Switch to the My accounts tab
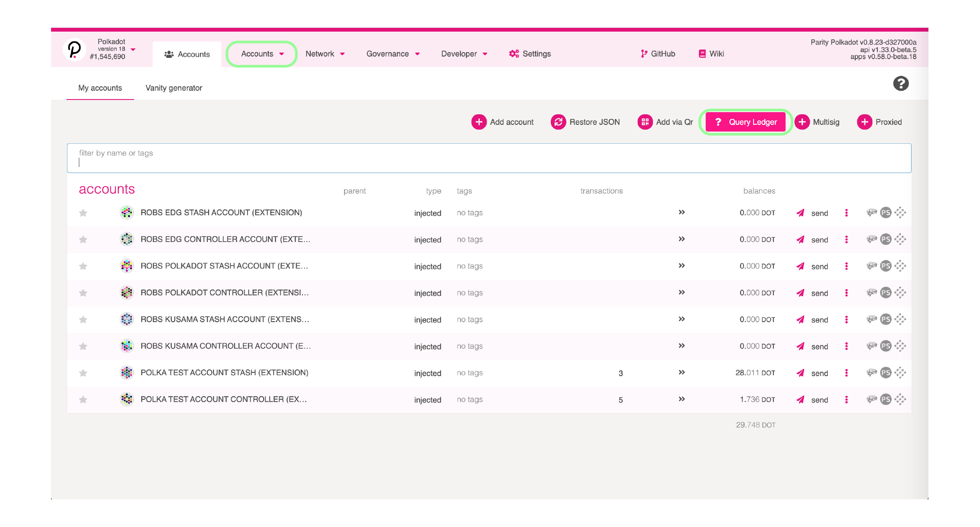Viewport: 980px width, 527px height. (100, 88)
